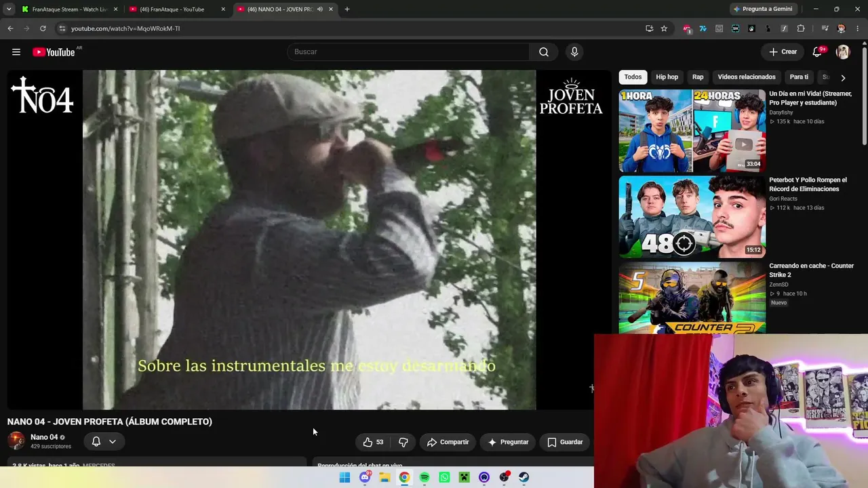This screenshot has height=488, width=868.
Task: Click the video player frame
Action: [x=309, y=240]
